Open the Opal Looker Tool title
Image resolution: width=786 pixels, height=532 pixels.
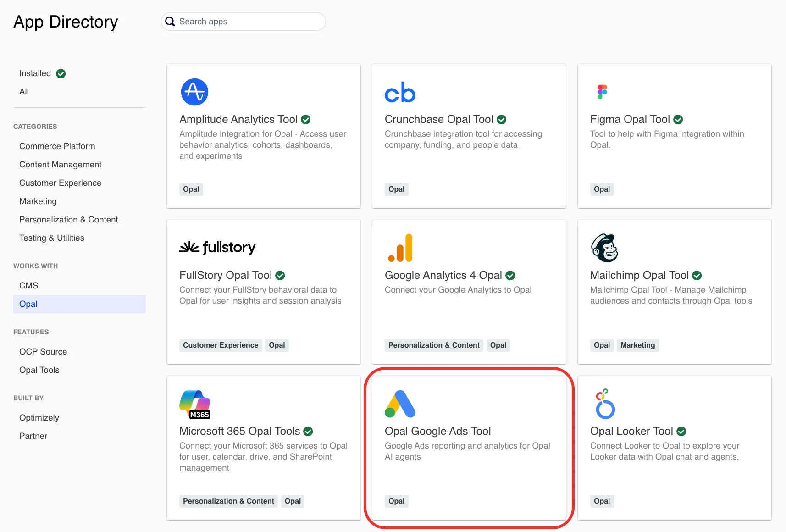pyautogui.click(x=631, y=431)
